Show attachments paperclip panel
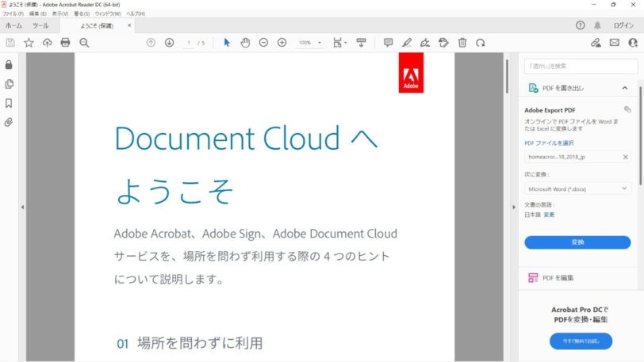 [9, 122]
